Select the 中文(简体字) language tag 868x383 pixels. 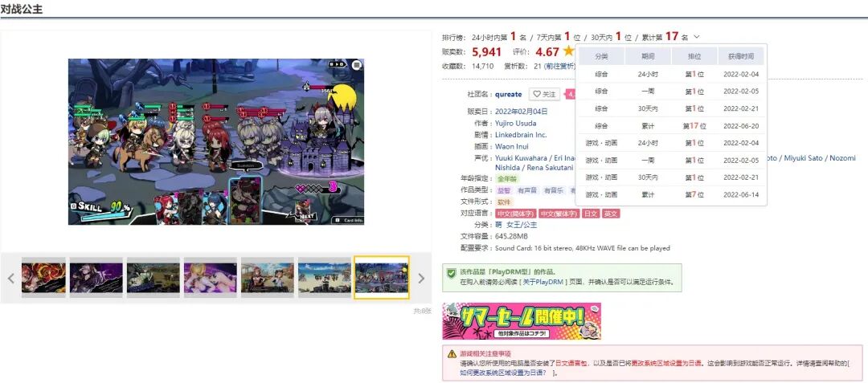click(x=515, y=214)
